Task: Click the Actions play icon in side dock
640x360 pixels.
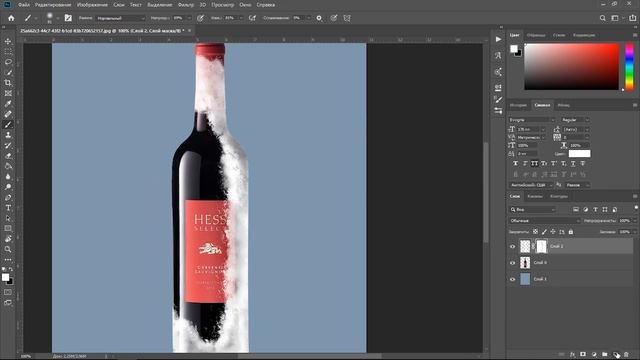Action: click(x=498, y=39)
